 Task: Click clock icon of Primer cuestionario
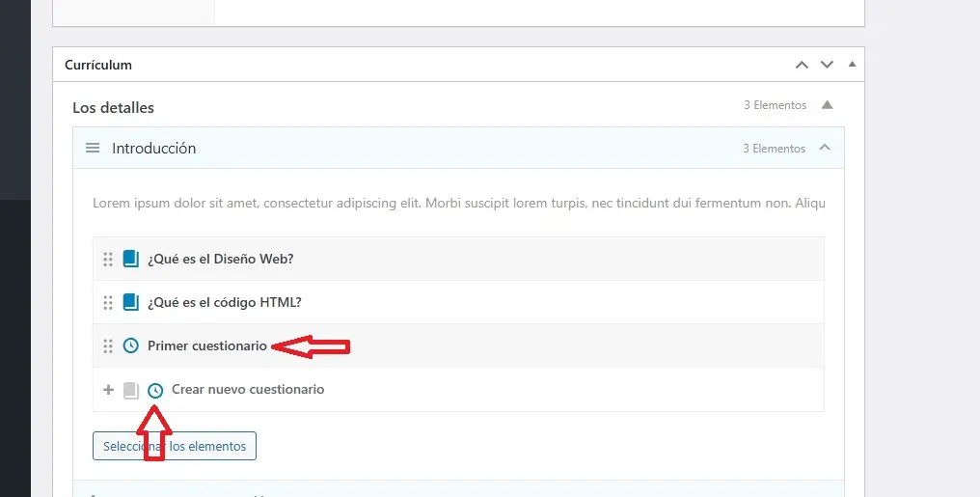coord(130,345)
